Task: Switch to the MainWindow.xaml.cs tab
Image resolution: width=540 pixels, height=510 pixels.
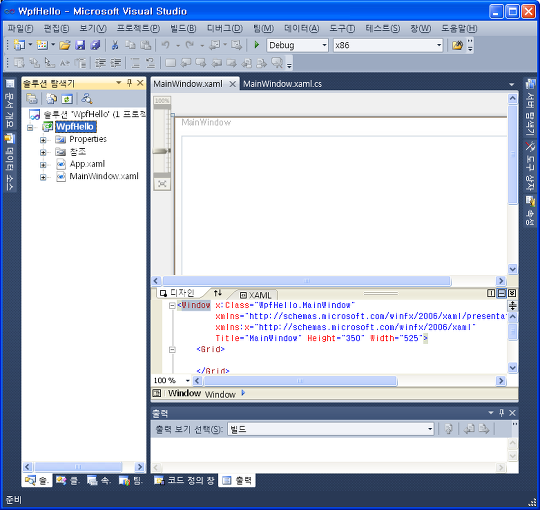Action: tap(282, 84)
